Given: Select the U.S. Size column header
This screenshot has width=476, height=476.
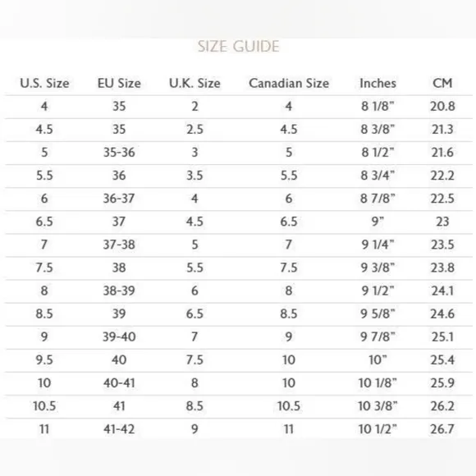Looking at the screenshot, I should click(x=44, y=83).
